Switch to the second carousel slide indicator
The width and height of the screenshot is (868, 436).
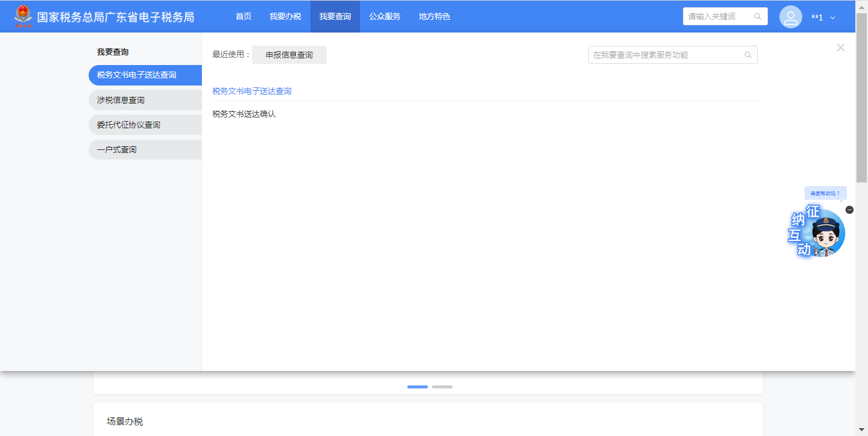pos(442,387)
